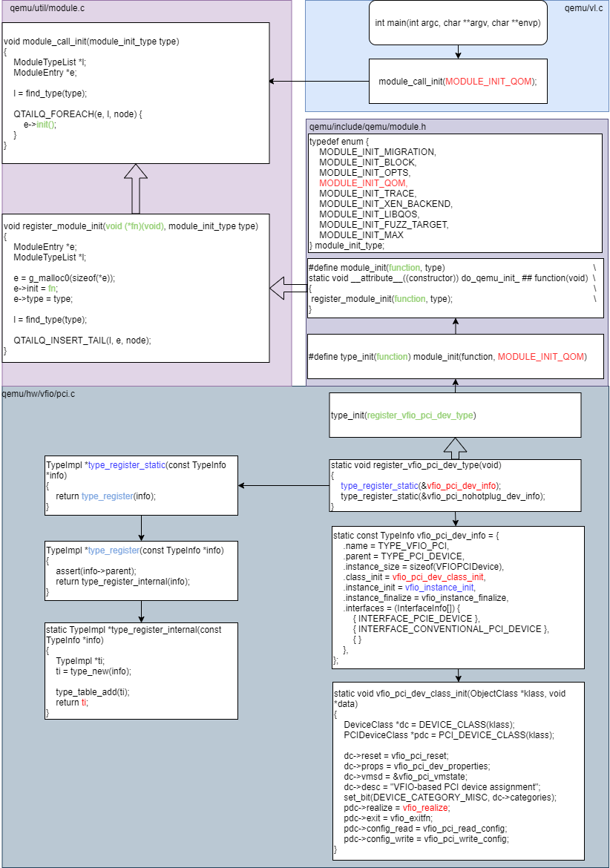Click the green init() call in module_call_init
This screenshot has width=610, height=868.
point(46,126)
